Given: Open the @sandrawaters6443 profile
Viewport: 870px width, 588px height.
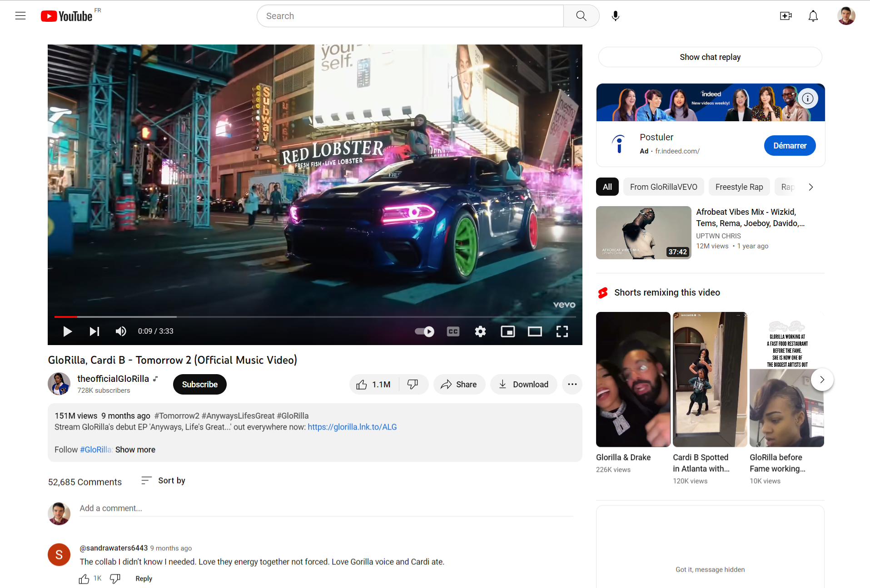Looking at the screenshot, I should point(114,548).
